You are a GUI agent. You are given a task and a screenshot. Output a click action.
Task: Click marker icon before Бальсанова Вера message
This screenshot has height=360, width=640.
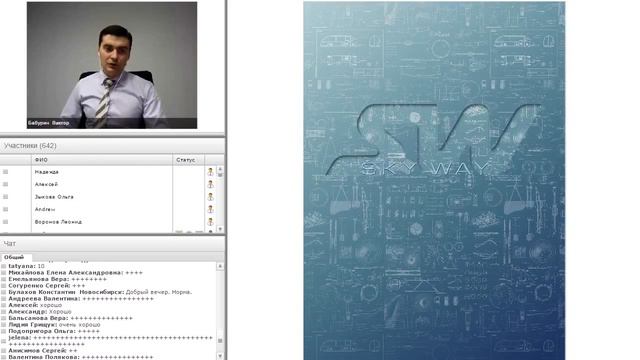[4, 318]
